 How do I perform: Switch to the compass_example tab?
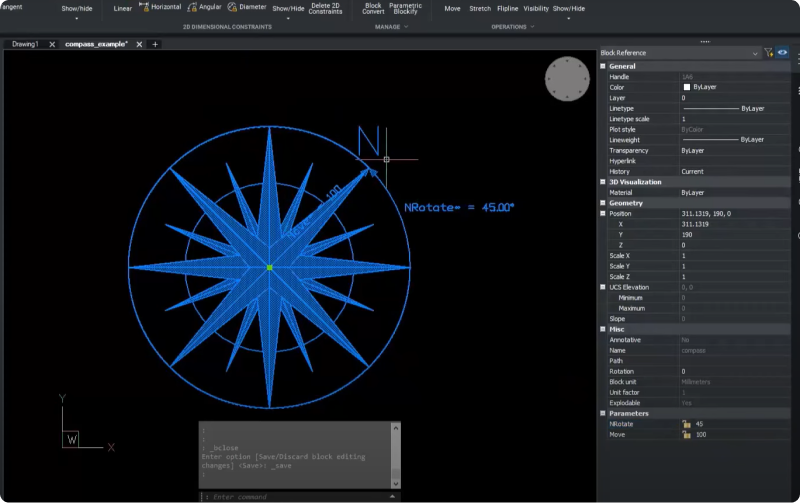pyautogui.click(x=96, y=44)
